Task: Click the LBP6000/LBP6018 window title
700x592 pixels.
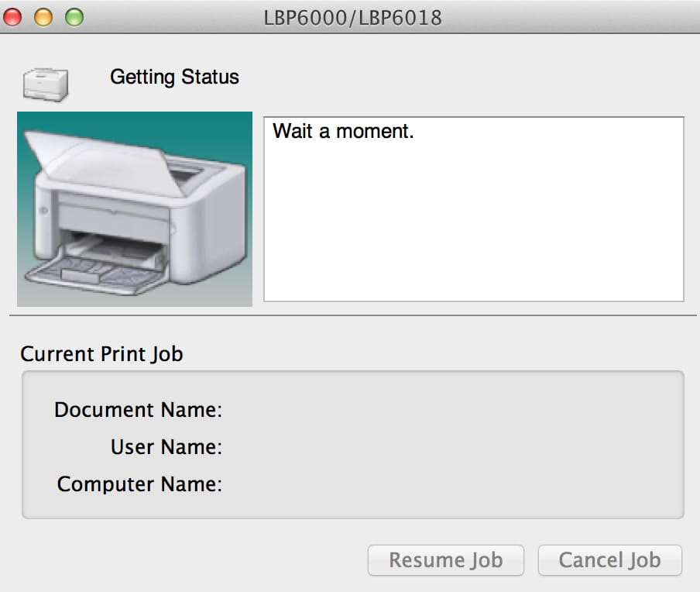Action: click(352, 17)
